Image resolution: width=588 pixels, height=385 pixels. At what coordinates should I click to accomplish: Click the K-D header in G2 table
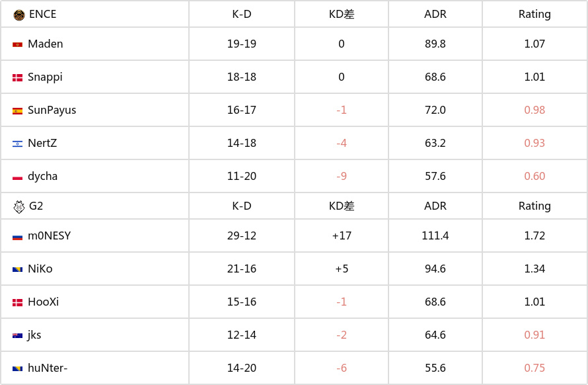242,206
